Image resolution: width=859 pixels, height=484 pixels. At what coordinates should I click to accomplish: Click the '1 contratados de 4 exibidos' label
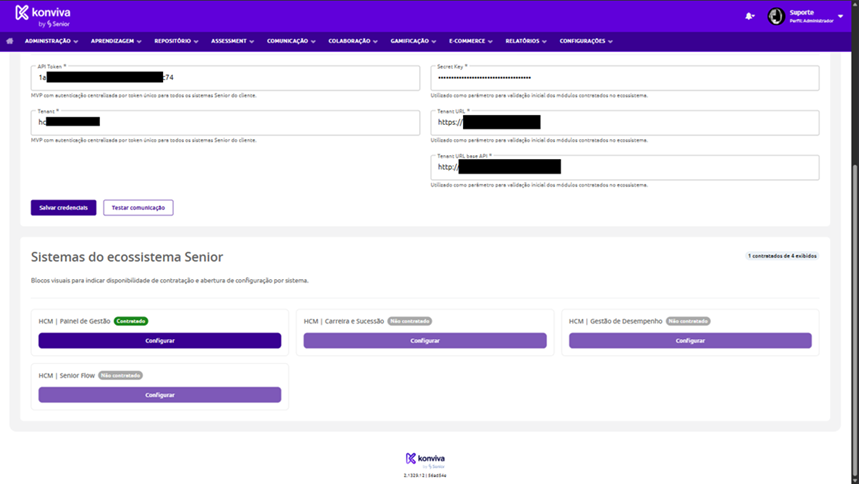(782, 256)
